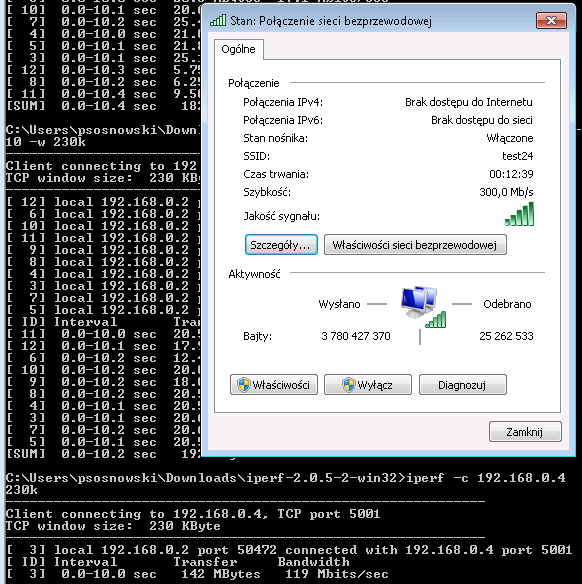Disable the connection with Wyłącz
582x584 pixels.
(368, 385)
